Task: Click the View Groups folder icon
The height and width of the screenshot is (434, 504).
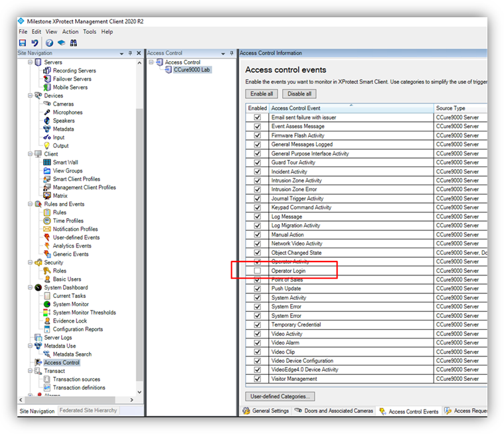Action: point(47,171)
